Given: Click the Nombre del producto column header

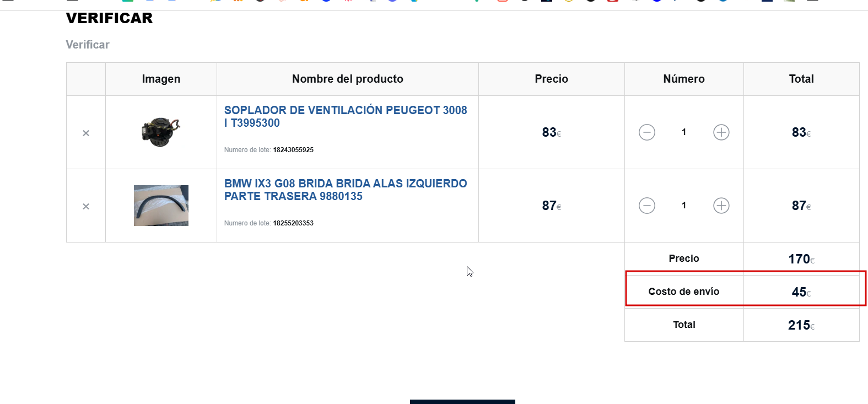Looking at the screenshot, I should click(x=347, y=79).
